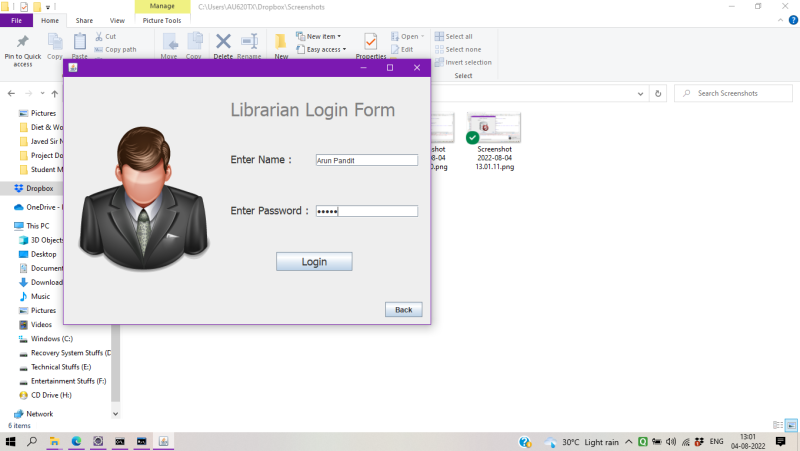Switch to the Share ribbon tab

(x=84, y=20)
